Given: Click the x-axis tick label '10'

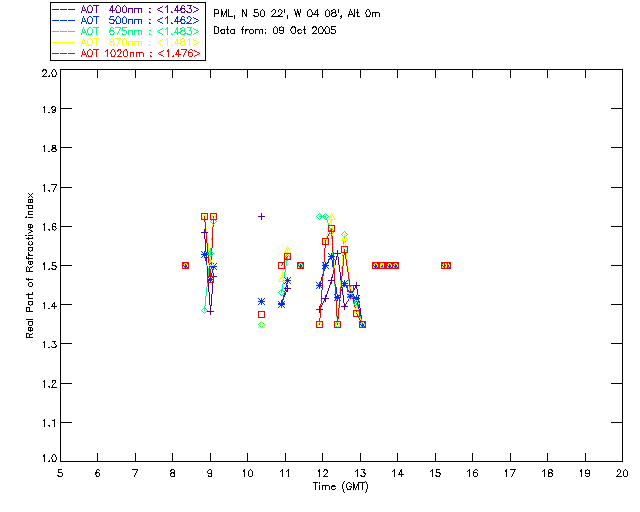Looking at the screenshot, I should tap(247, 473).
